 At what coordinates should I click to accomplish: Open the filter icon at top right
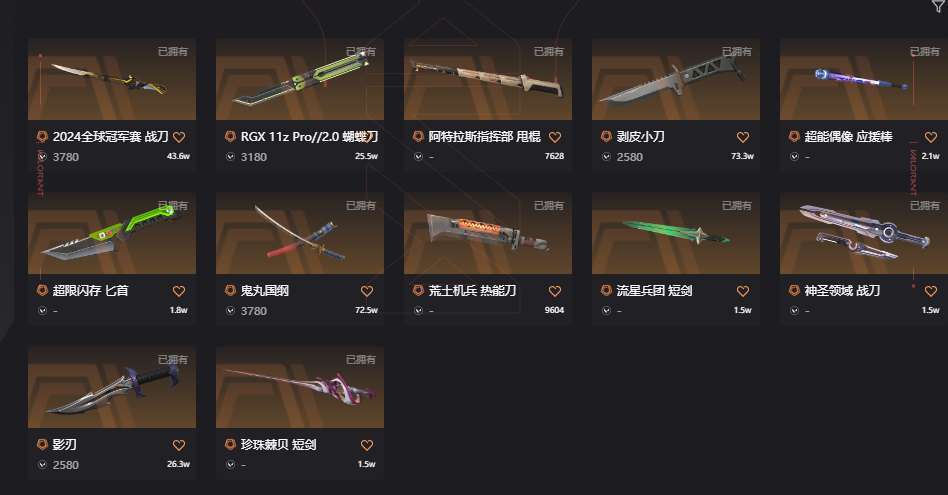click(938, 5)
